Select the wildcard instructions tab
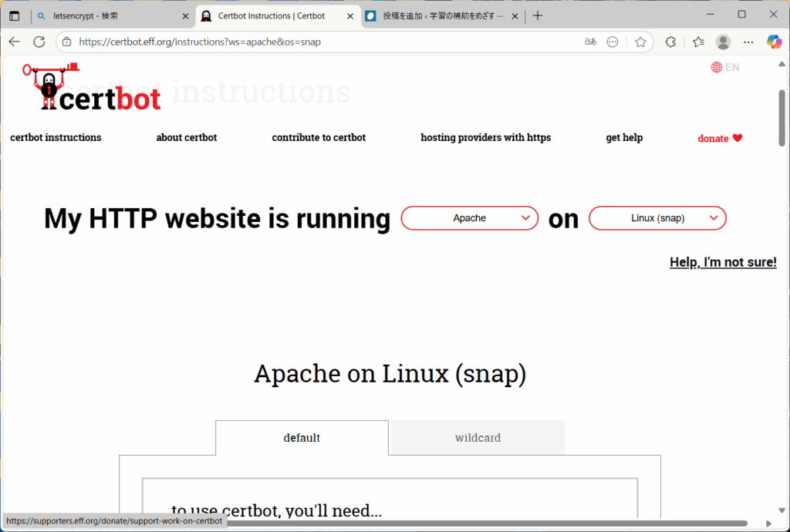Image resolution: width=790 pixels, height=532 pixels. (478, 437)
